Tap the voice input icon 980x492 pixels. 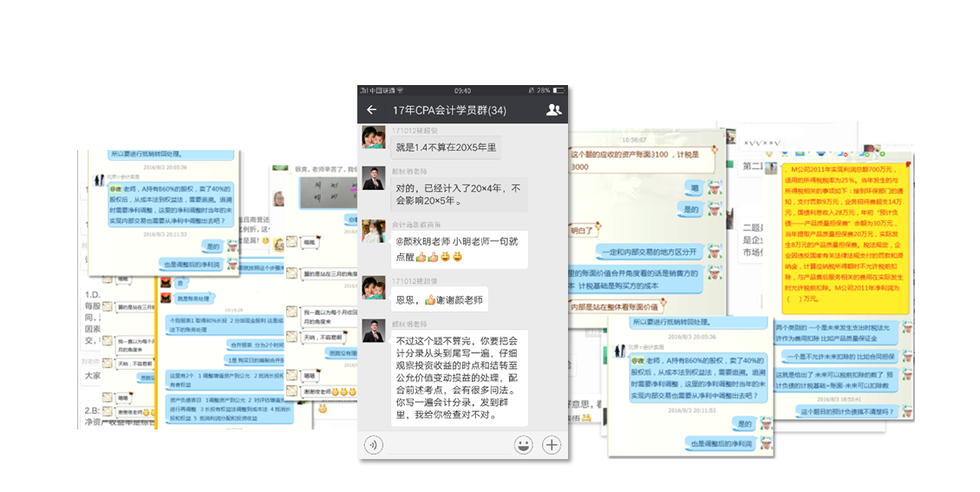tap(374, 445)
